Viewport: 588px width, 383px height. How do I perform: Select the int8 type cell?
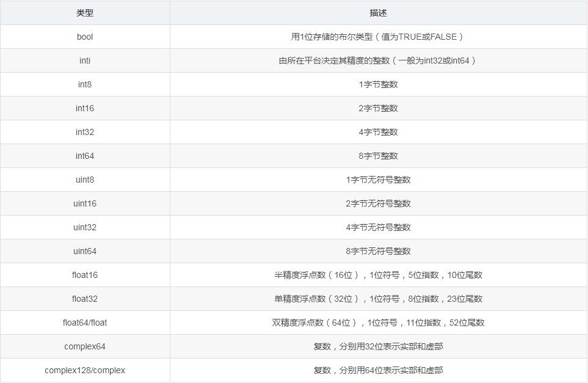85,84
